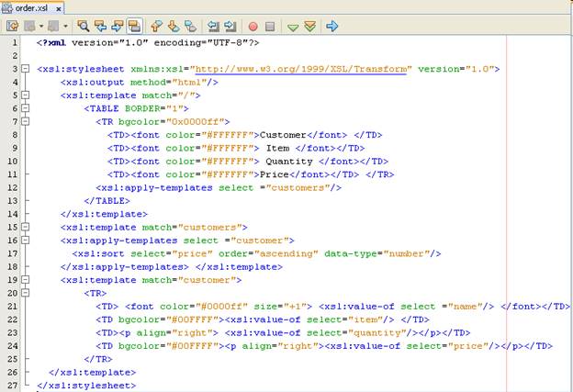573x392 pixels.
Task: Collapse template match="customer" fold on line 19
Action: (25, 279)
